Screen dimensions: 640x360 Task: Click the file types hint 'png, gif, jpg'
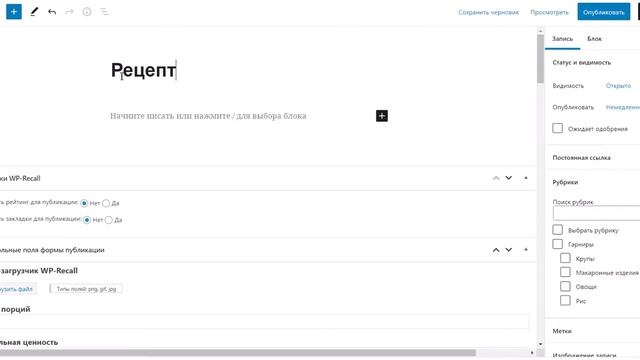tap(86, 289)
